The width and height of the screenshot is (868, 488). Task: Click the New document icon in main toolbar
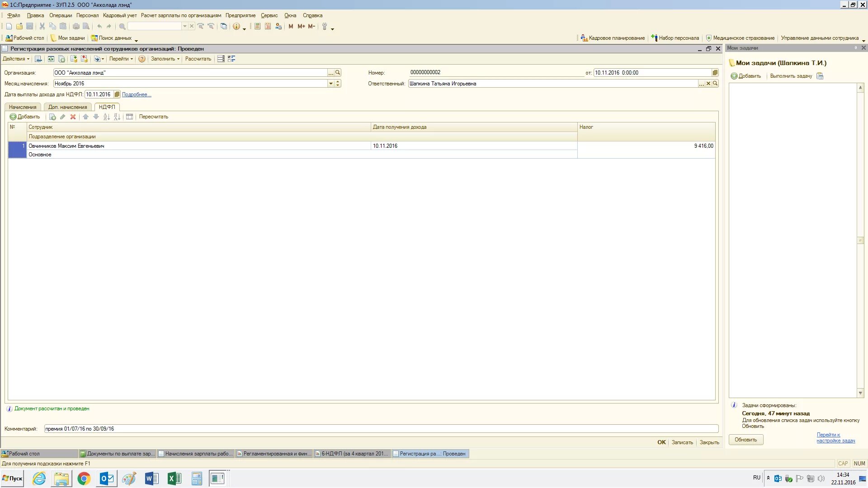(9, 26)
